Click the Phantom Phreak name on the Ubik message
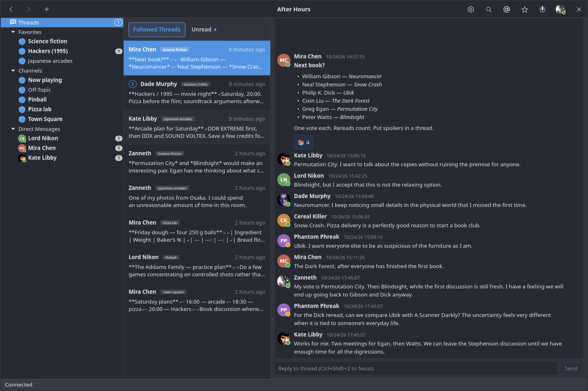Image resolution: width=588 pixels, height=391 pixels. click(317, 237)
